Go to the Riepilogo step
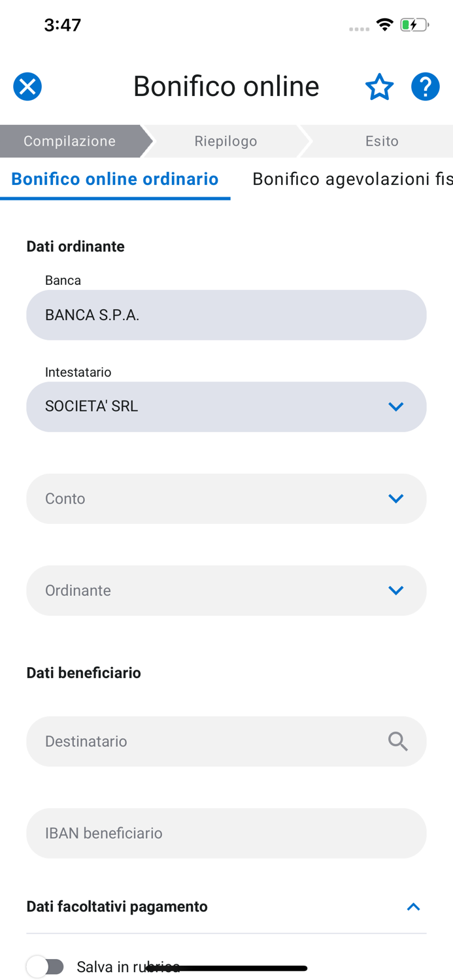The width and height of the screenshot is (453, 980). pyautogui.click(x=226, y=140)
